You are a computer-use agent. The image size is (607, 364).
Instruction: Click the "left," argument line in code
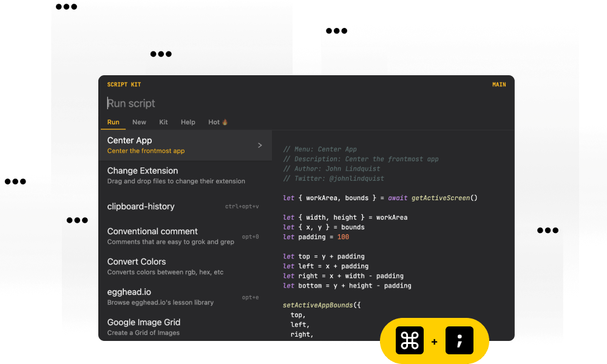pyautogui.click(x=300, y=325)
